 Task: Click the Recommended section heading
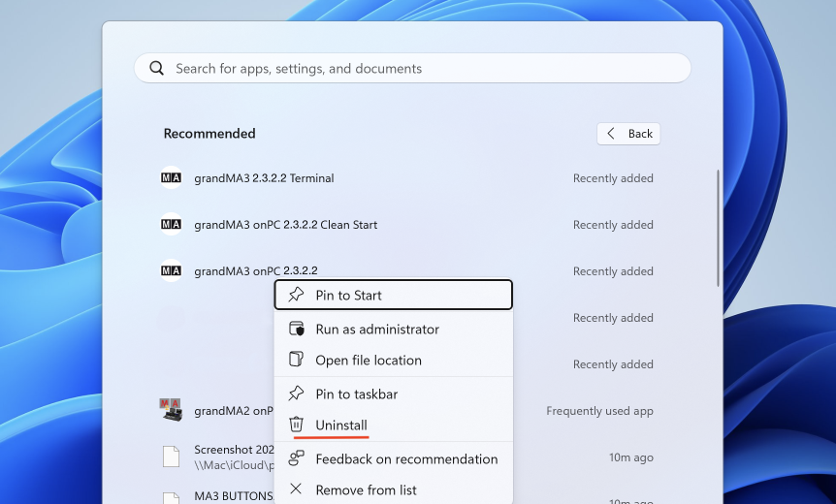tap(209, 133)
